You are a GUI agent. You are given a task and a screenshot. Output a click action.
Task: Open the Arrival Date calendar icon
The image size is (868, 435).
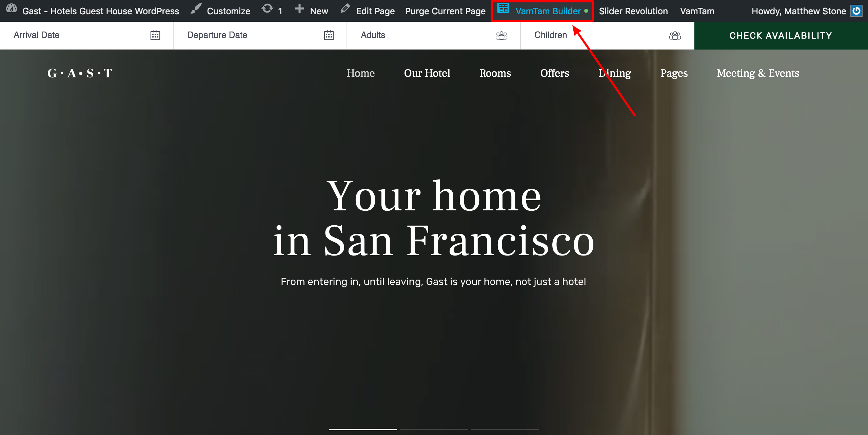point(155,35)
